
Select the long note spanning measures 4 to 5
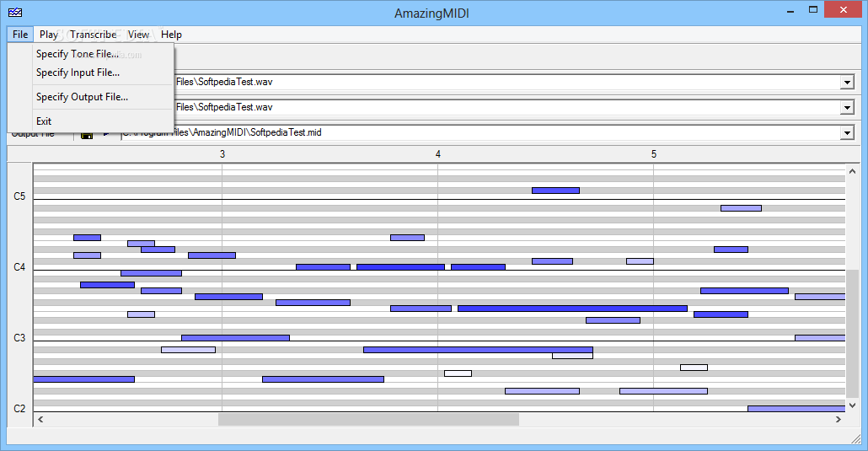pyautogui.click(x=572, y=309)
